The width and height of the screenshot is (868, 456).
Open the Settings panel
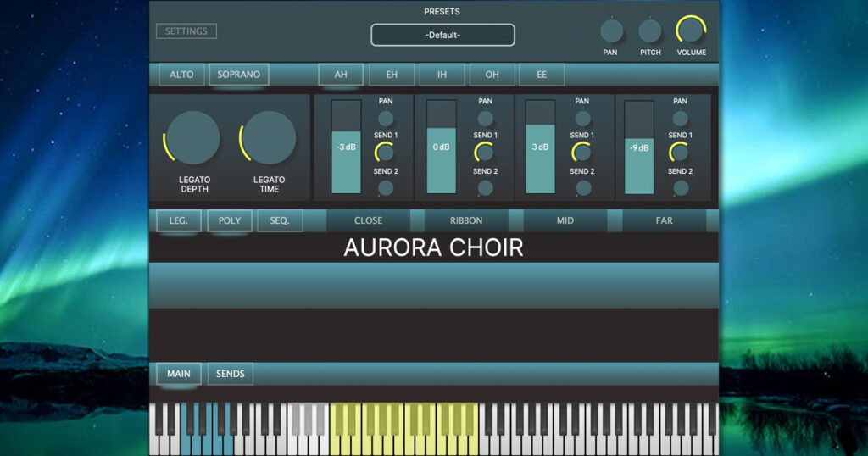click(186, 31)
